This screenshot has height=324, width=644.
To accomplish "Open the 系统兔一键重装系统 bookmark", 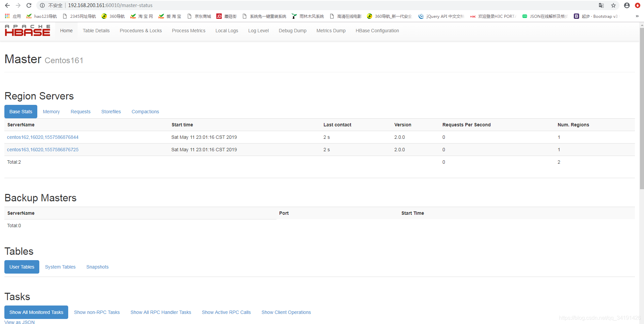I will coord(264,16).
